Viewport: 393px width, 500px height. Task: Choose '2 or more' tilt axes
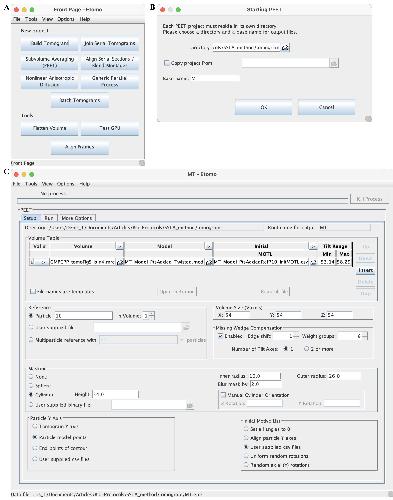tap(307, 349)
